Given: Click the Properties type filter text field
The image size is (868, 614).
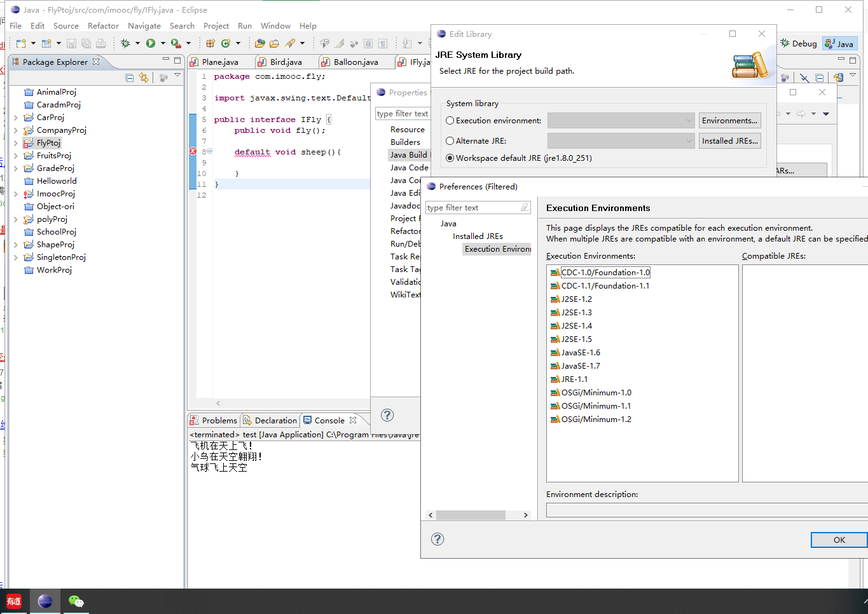Looking at the screenshot, I should click(403, 114).
